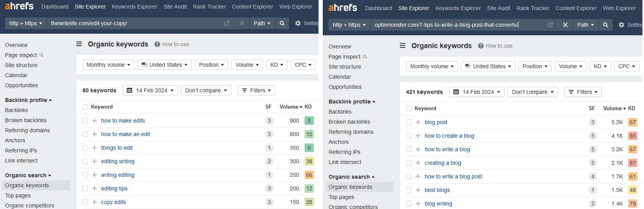Toggle select-all checkbox in left Keyword header
The width and height of the screenshot is (644, 209).
85,107
